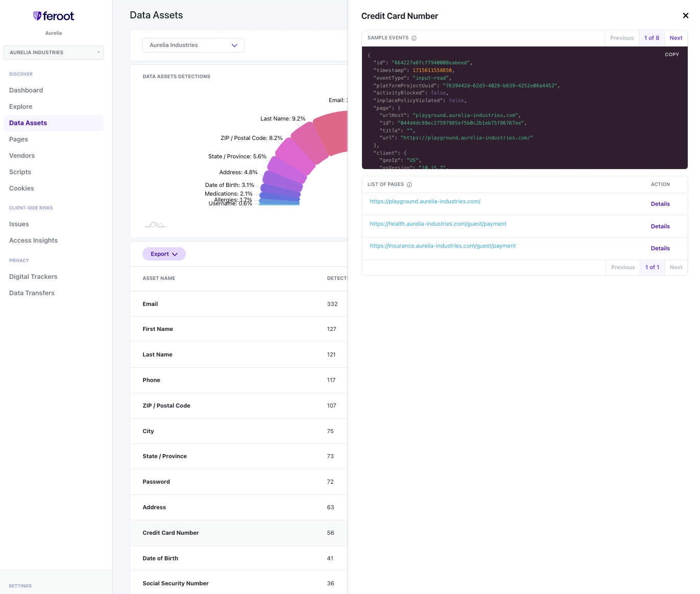Select the ZIP / Postal Code row
The image size is (700, 594).
(239, 406)
